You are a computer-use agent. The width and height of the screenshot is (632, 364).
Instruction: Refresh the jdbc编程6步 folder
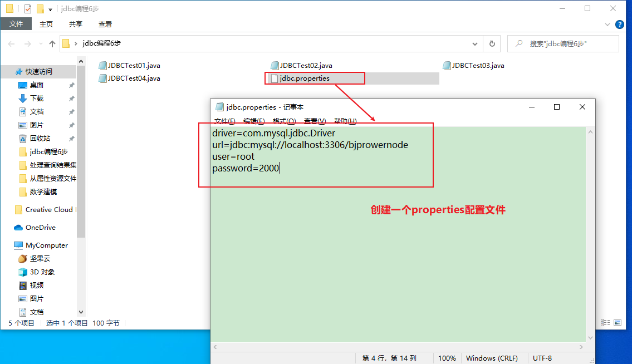[x=492, y=44]
